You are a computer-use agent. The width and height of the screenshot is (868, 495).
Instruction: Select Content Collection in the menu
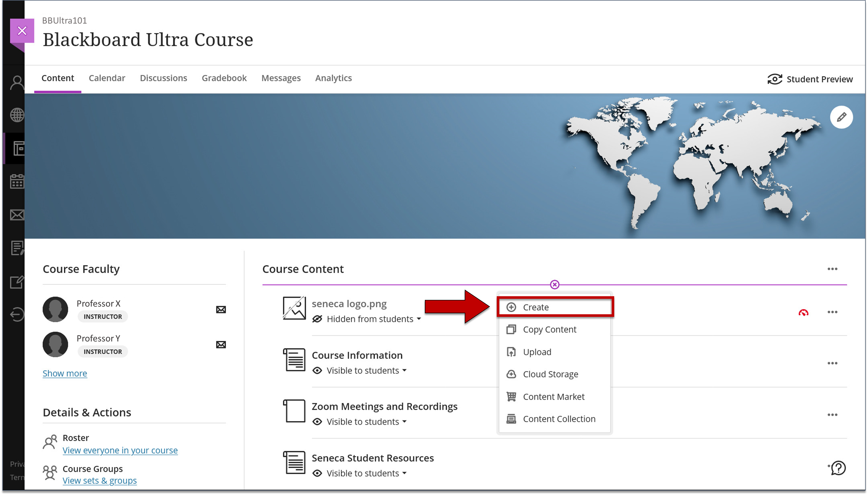tap(555, 419)
